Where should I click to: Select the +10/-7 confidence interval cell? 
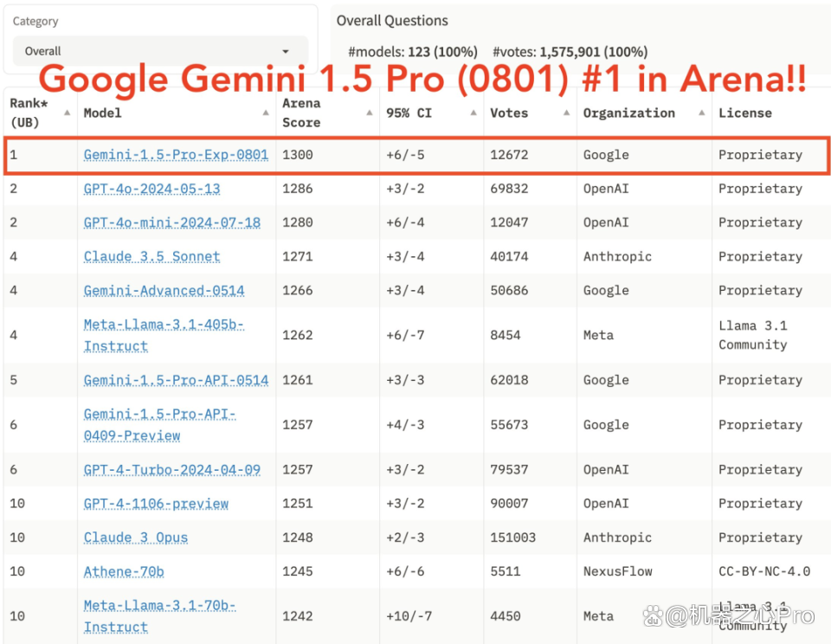409,616
